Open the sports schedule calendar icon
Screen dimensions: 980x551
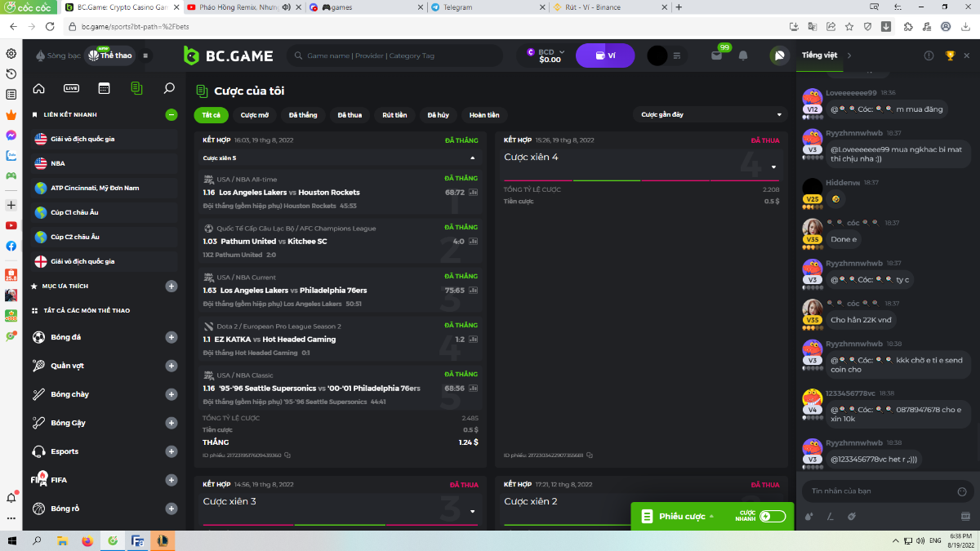(x=104, y=88)
